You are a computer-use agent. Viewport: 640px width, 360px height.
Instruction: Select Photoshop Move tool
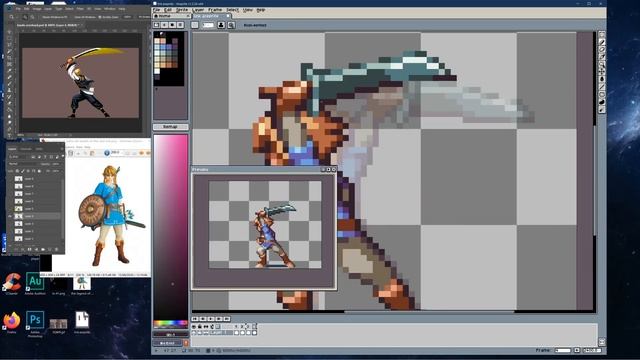[x=9, y=31]
